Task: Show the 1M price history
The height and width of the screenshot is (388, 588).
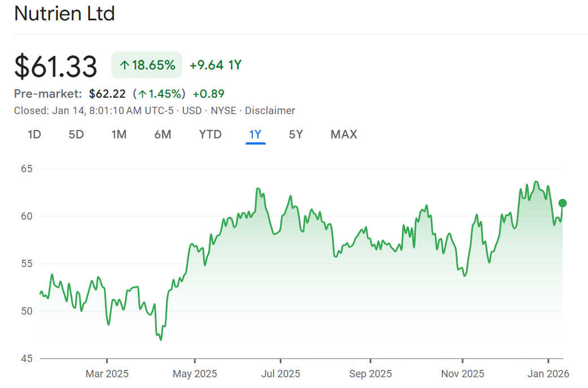Action: [x=119, y=134]
